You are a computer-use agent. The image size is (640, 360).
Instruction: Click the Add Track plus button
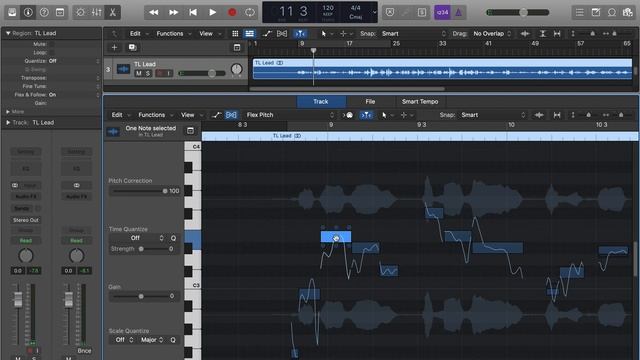point(114,47)
